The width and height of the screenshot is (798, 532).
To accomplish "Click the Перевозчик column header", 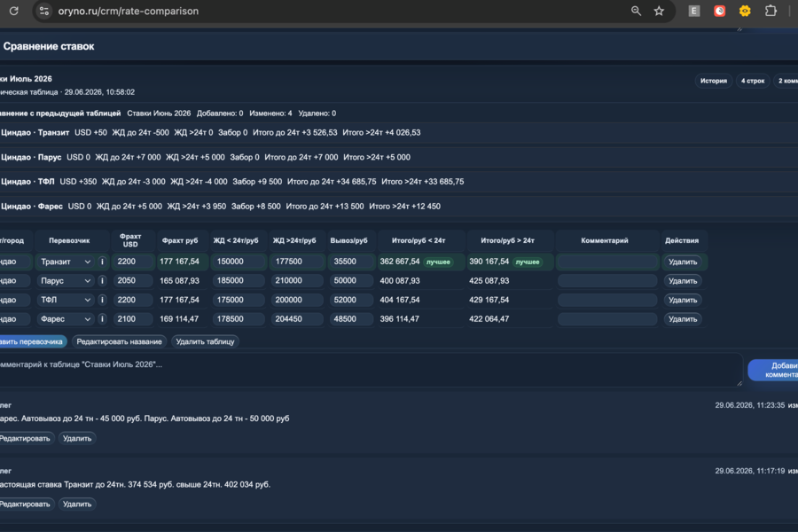I will pyautogui.click(x=69, y=240).
